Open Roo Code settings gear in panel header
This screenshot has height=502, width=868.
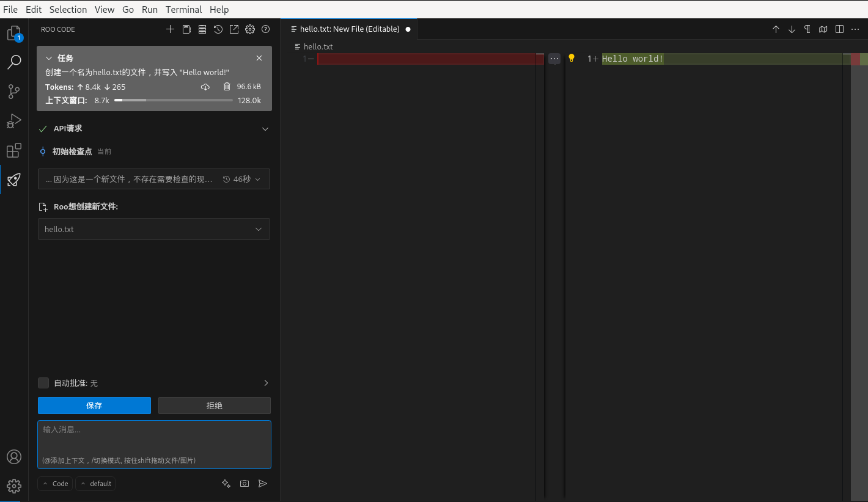point(250,29)
